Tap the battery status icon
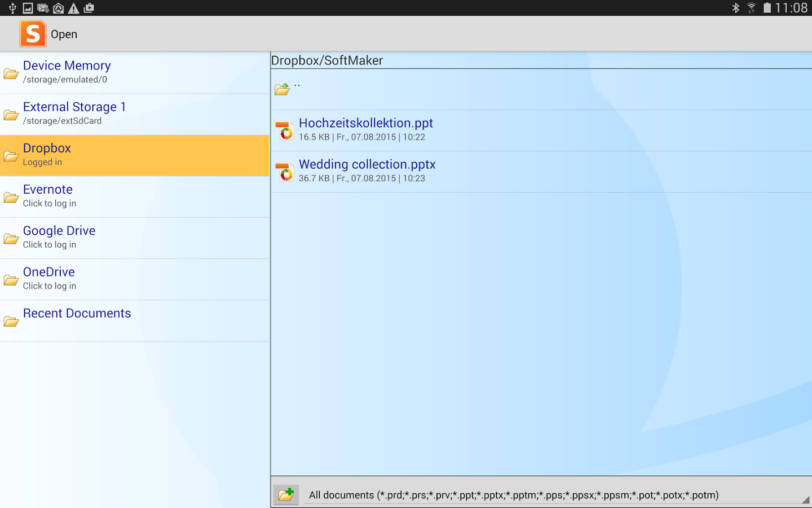This screenshot has height=508, width=812. (x=767, y=8)
